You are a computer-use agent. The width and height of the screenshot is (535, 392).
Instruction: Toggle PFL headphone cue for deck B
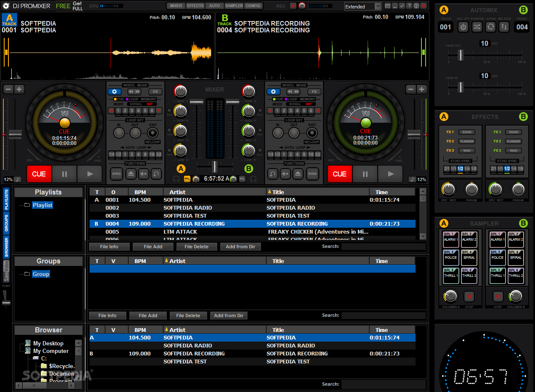[x=242, y=179]
